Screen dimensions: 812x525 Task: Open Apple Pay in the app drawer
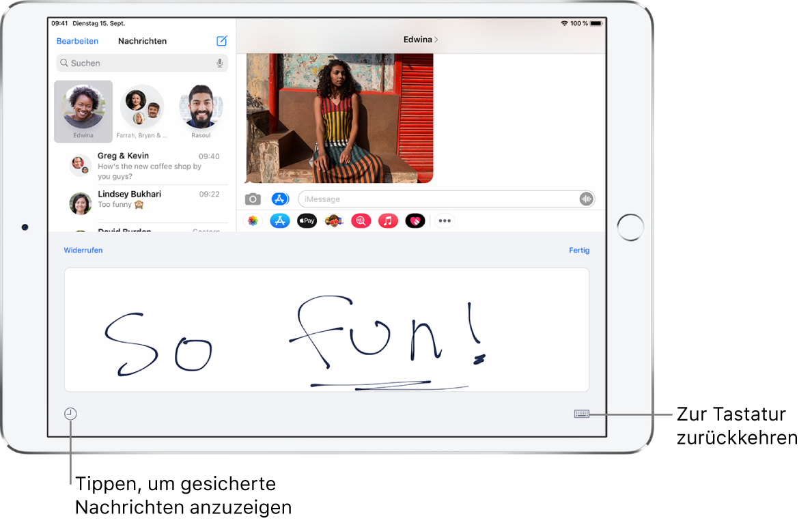click(307, 221)
